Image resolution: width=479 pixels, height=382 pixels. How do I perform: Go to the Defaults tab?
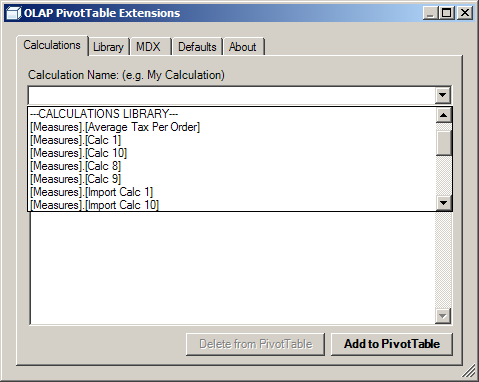(197, 47)
